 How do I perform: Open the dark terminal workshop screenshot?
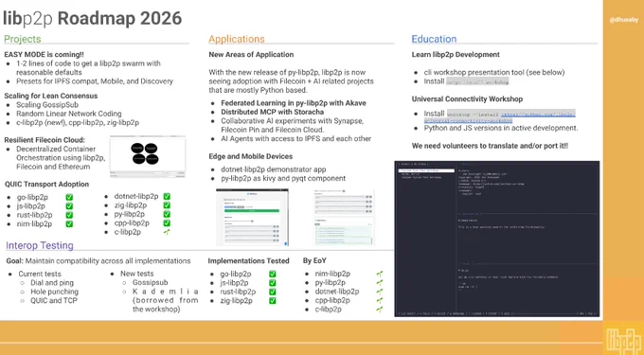coord(497,239)
